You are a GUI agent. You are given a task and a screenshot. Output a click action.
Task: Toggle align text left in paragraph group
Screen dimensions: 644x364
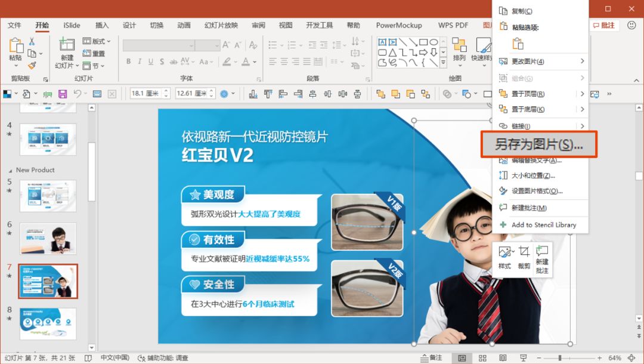[x=273, y=61]
